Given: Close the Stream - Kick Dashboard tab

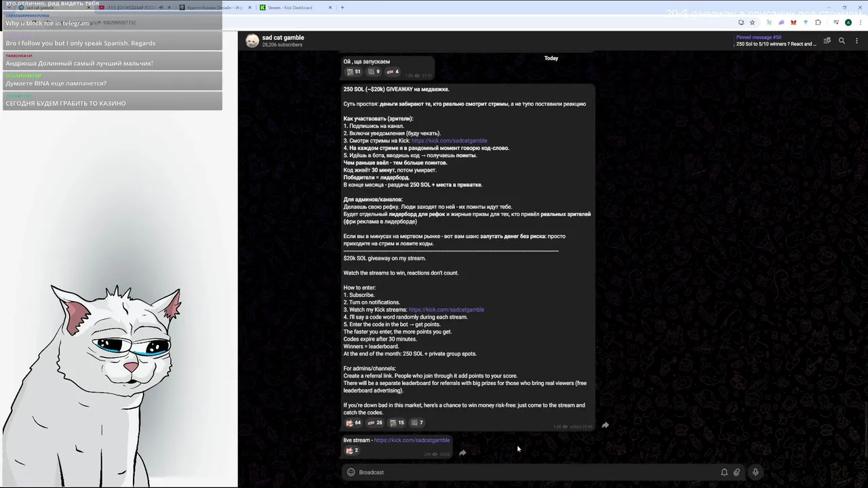Looking at the screenshot, I should pos(330,7).
